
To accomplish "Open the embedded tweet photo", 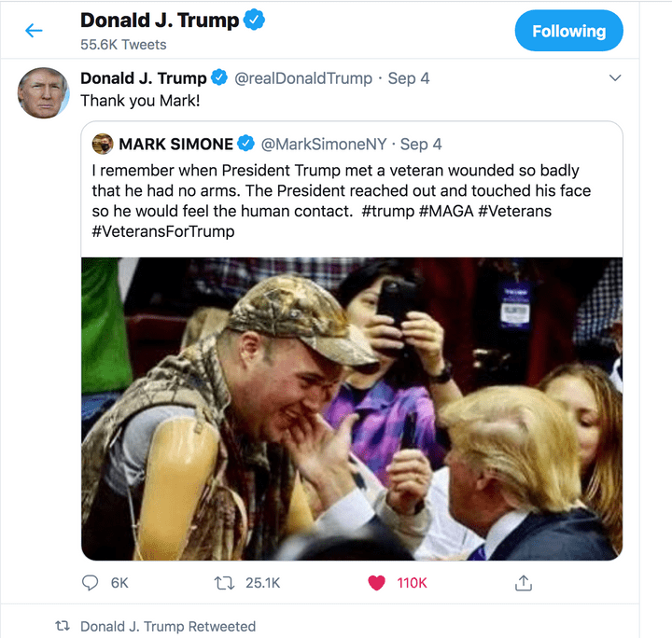I will [351, 409].
